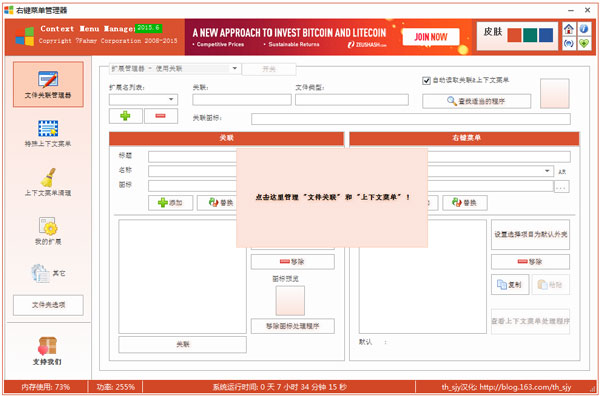Image resolution: width=600 pixels, height=396 pixels.
Task: Click the icon preview box at top right
Action: (554, 93)
